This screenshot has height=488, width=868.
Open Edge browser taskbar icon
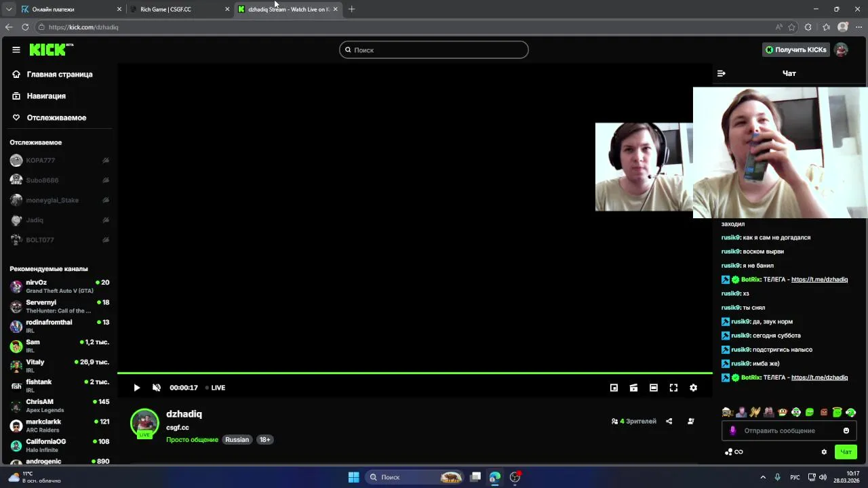click(x=495, y=477)
